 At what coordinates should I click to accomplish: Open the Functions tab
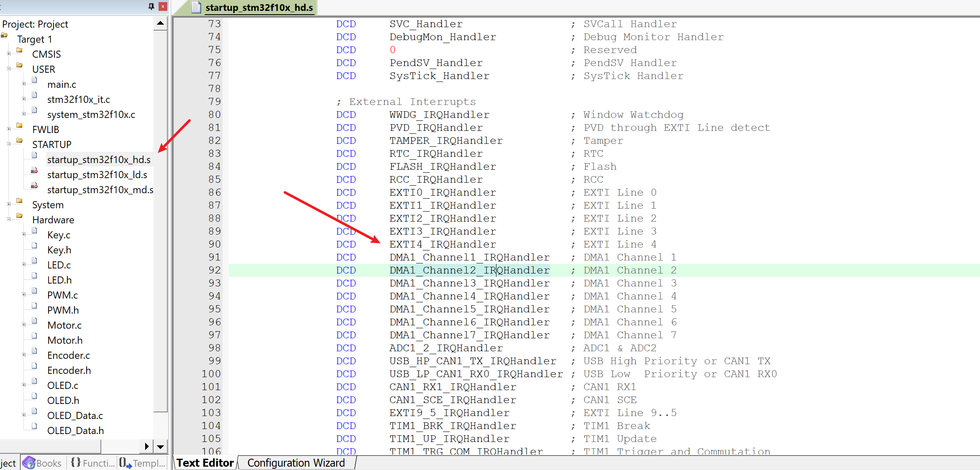pos(92,463)
